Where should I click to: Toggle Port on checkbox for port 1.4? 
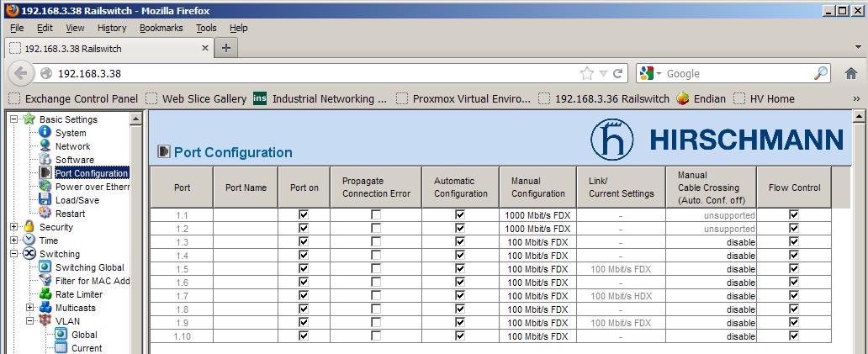click(304, 255)
